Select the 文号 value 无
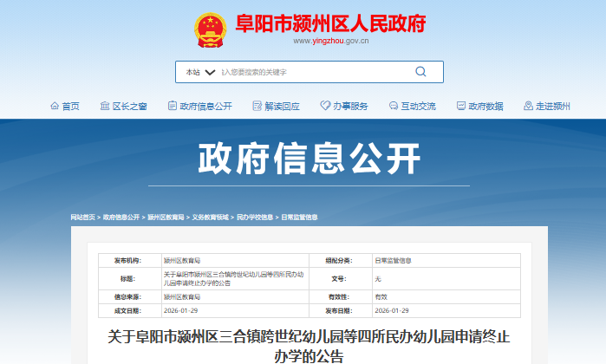Screen dimensions: 606x364 pos(378,278)
